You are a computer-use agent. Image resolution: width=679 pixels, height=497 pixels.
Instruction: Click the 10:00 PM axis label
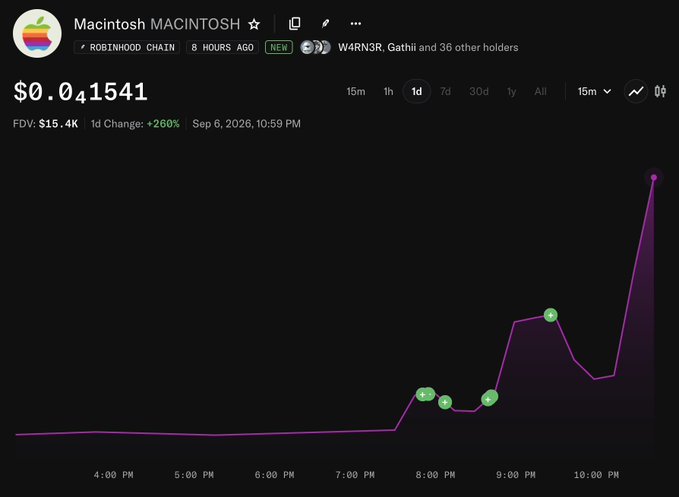[x=596, y=475]
